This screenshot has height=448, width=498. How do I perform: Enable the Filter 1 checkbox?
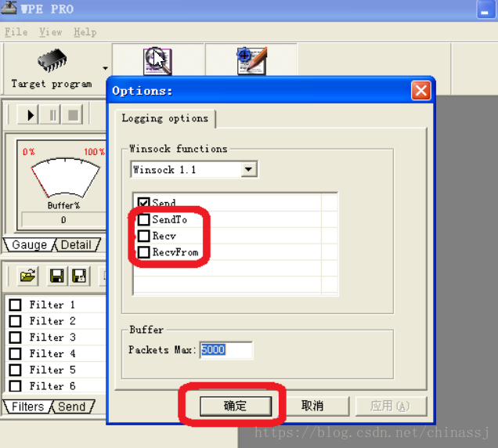click(x=15, y=305)
